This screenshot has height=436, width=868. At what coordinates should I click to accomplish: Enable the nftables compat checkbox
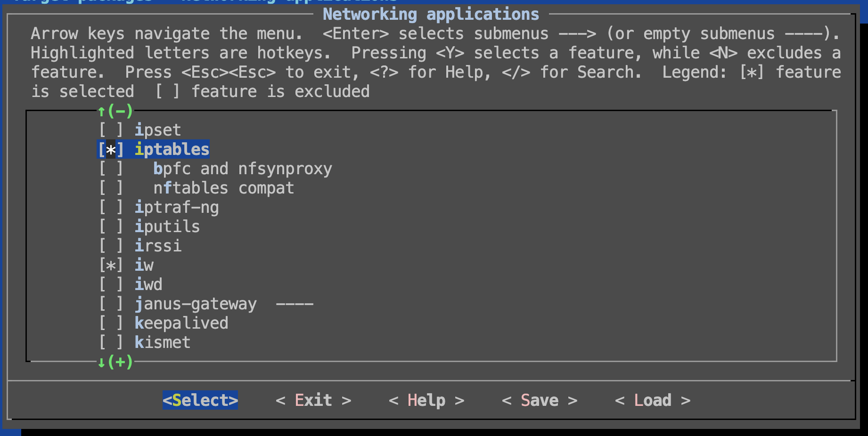pyautogui.click(x=111, y=188)
